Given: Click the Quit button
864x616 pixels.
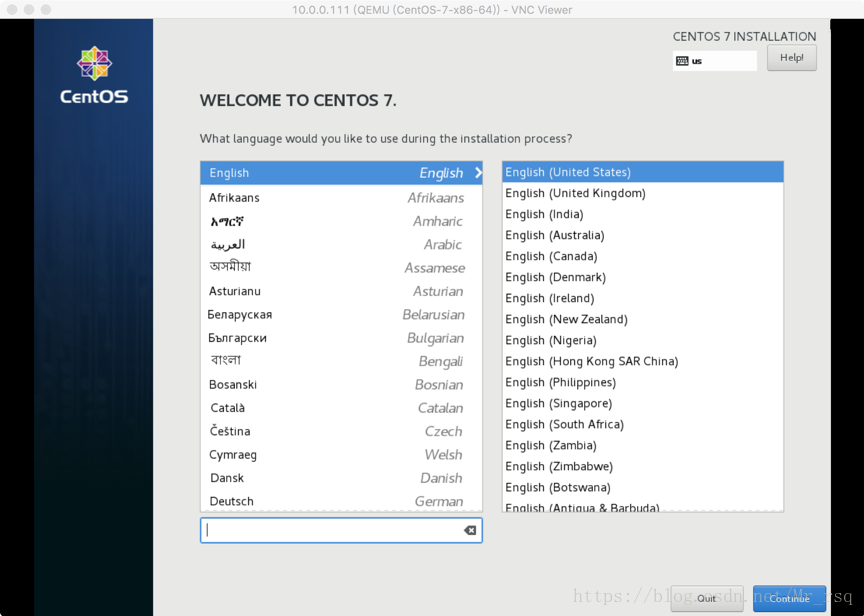Looking at the screenshot, I should point(706,598).
